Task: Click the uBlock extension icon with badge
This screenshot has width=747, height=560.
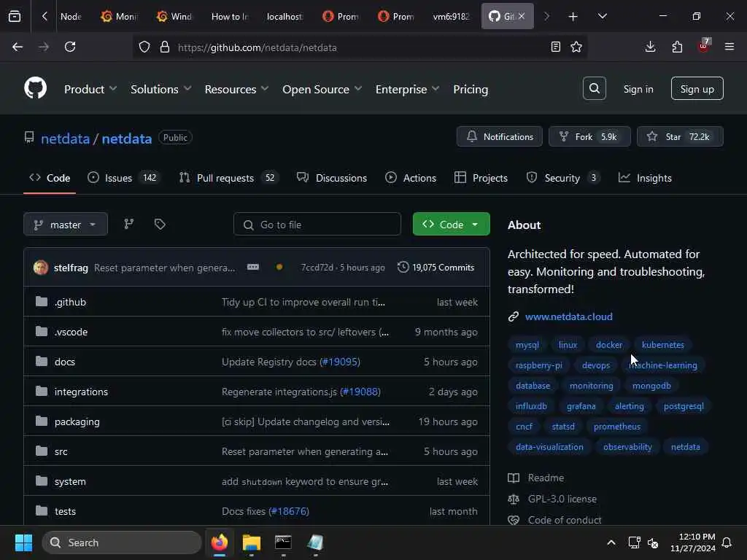Action: [704, 46]
